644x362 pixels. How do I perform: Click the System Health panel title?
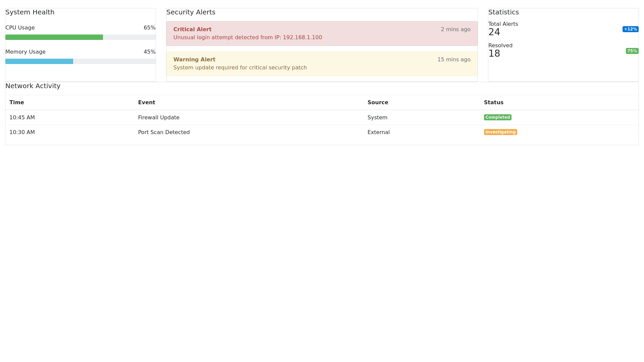click(x=30, y=12)
